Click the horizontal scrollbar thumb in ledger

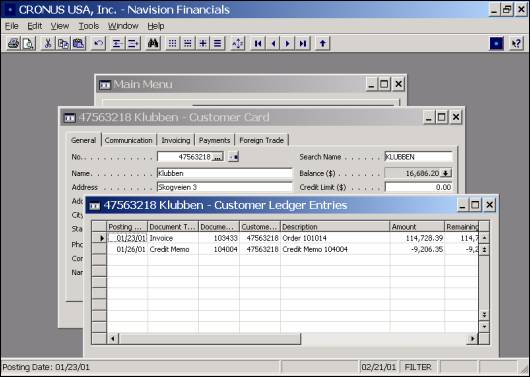tap(210, 338)
